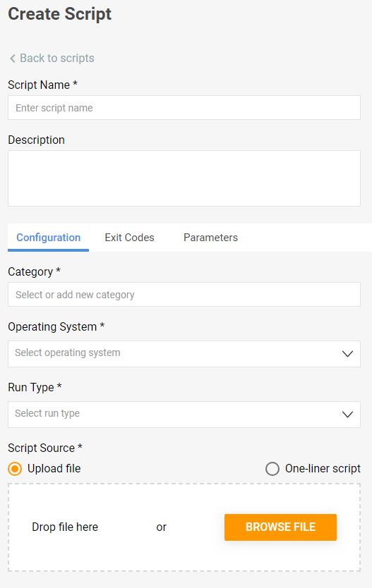Screen dimensions: 372x588
Task: Click the Operating System dropdown arrow
Action: pos(347,354)
